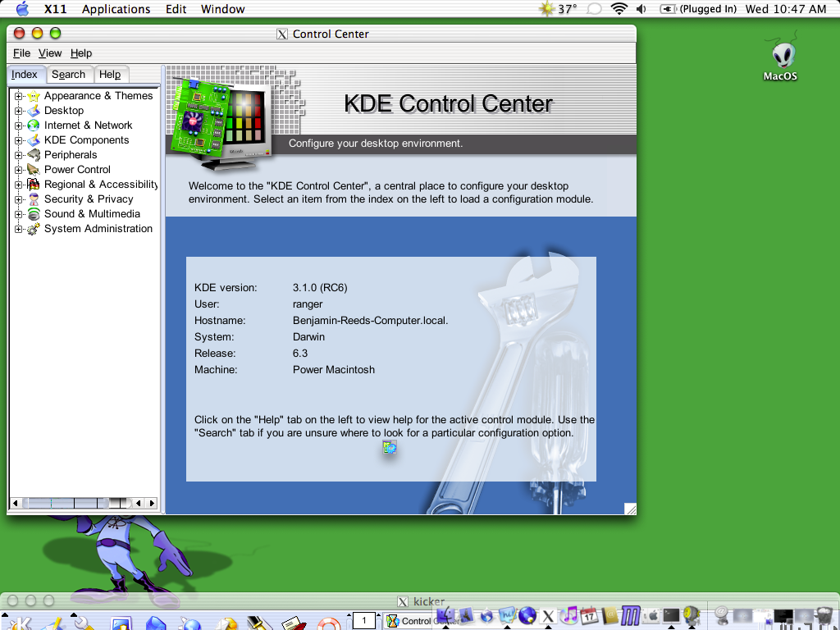Click the Security & Privacy category icon
The height and width of the screenshot is (630, 840).
tap(33, 199)
